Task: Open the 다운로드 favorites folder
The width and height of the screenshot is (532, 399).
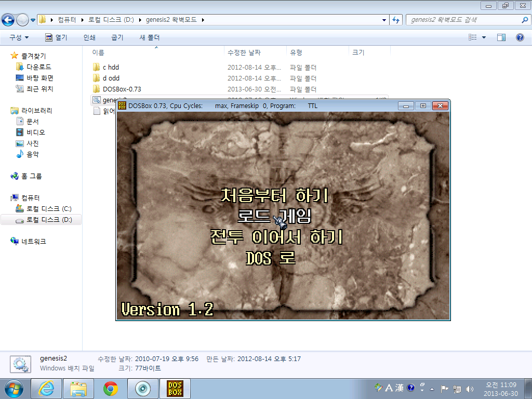Action: [38, 67]
